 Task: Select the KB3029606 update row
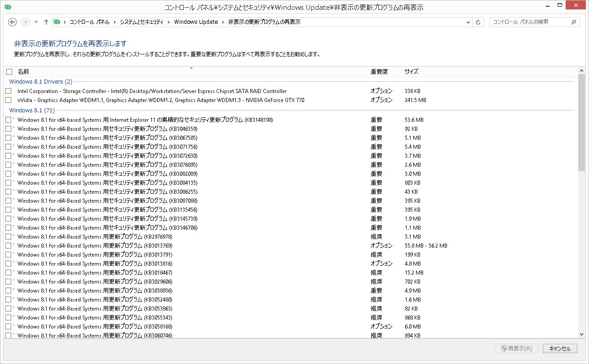coord(289,282)
